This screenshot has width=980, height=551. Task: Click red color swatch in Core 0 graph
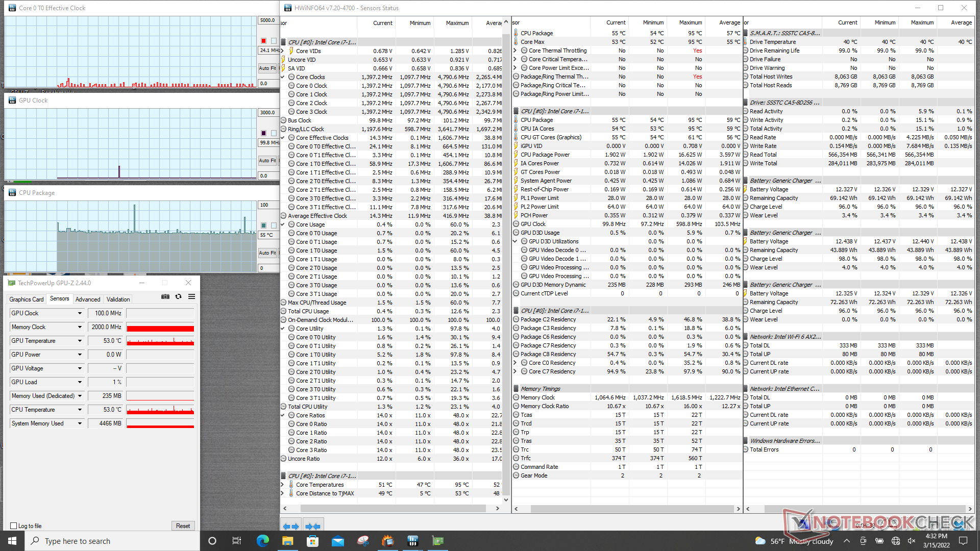point(263,41)
